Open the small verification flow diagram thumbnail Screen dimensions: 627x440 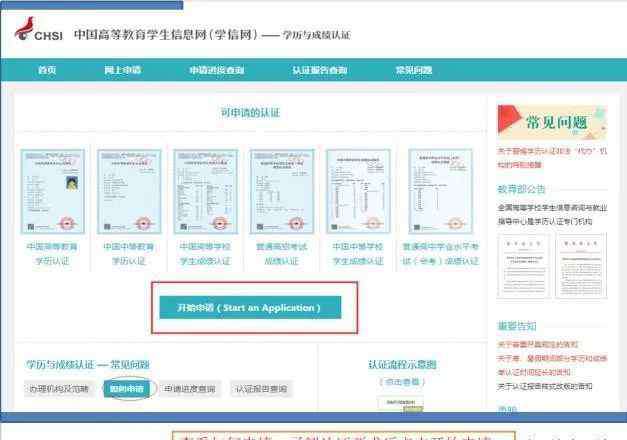pos(400,403)
